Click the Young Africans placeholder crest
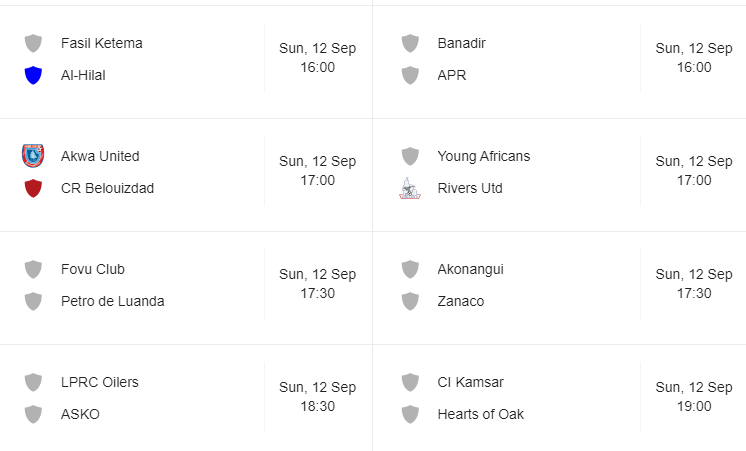 pos(410,156)
